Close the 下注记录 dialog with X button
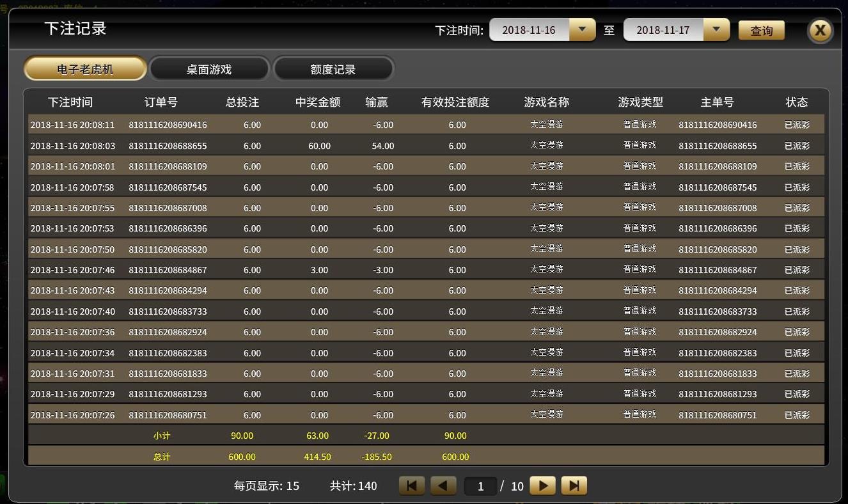The image size is (848, 504). [820, 31]
